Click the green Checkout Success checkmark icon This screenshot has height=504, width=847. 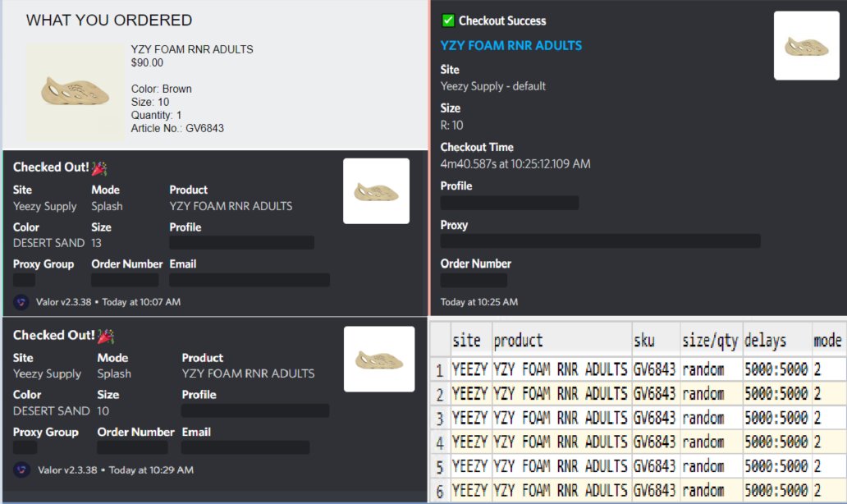tap(448, 21)
